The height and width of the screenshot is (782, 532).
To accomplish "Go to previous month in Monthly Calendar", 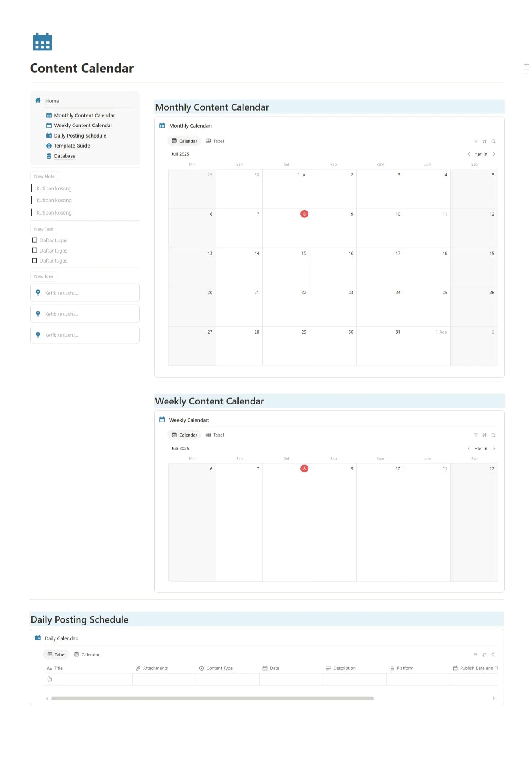I will 469,154.
